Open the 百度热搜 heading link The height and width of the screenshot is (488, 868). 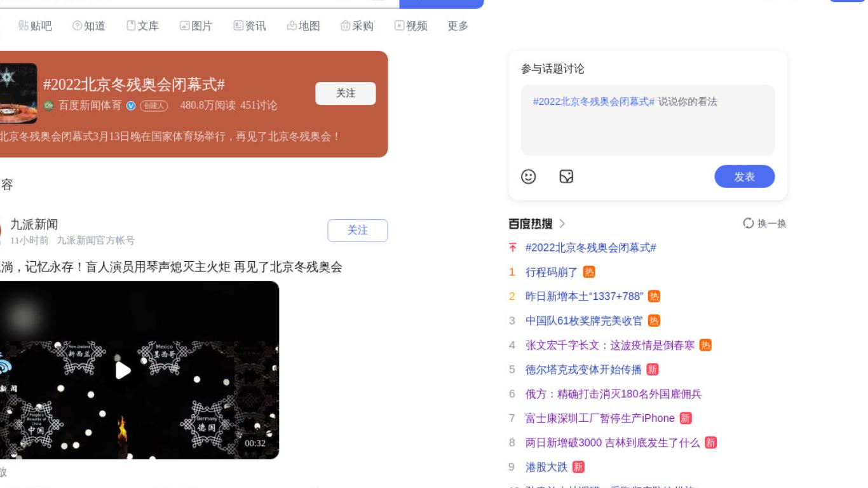(x=531, y=224)
